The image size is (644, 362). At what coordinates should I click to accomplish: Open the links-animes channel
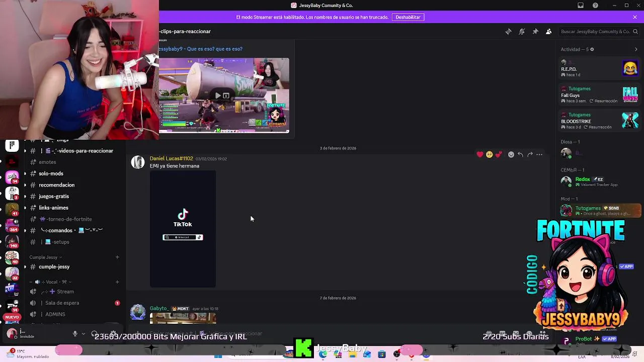point(73,208)
